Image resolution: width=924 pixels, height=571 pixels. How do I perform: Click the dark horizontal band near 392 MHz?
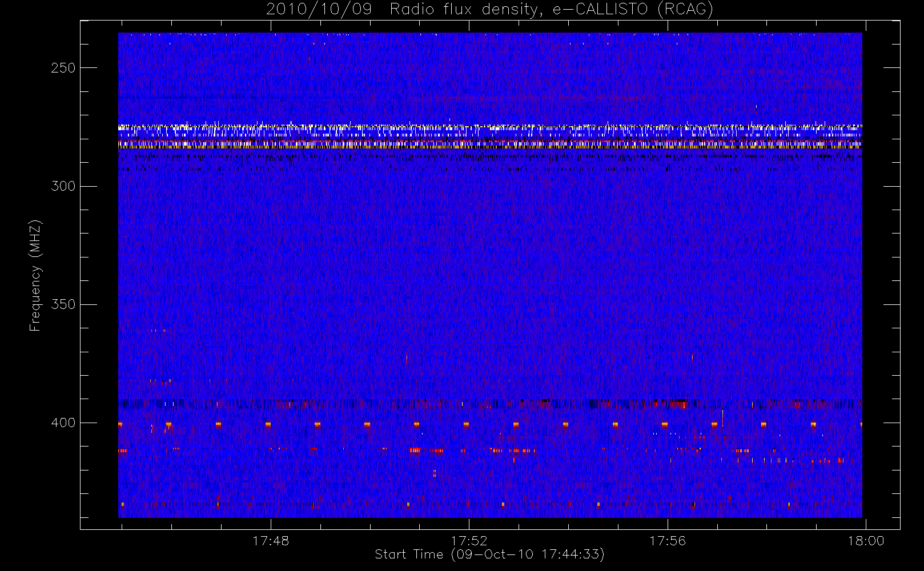coord(490,404)
